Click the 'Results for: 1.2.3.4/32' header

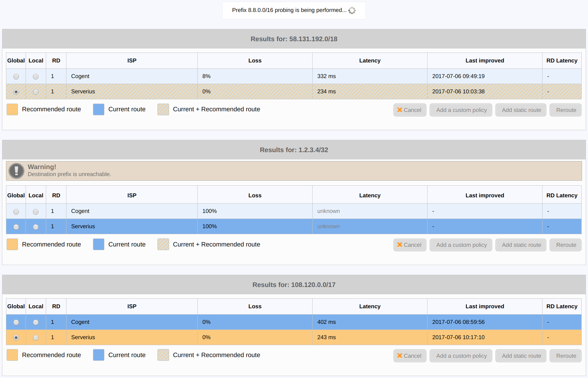(294, 150)
